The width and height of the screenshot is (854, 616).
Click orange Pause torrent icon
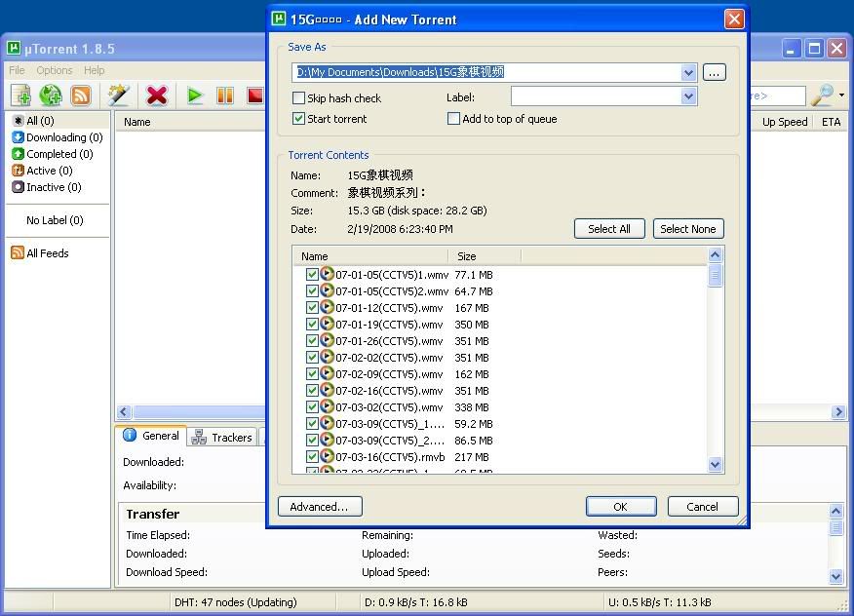click(225, 96)
